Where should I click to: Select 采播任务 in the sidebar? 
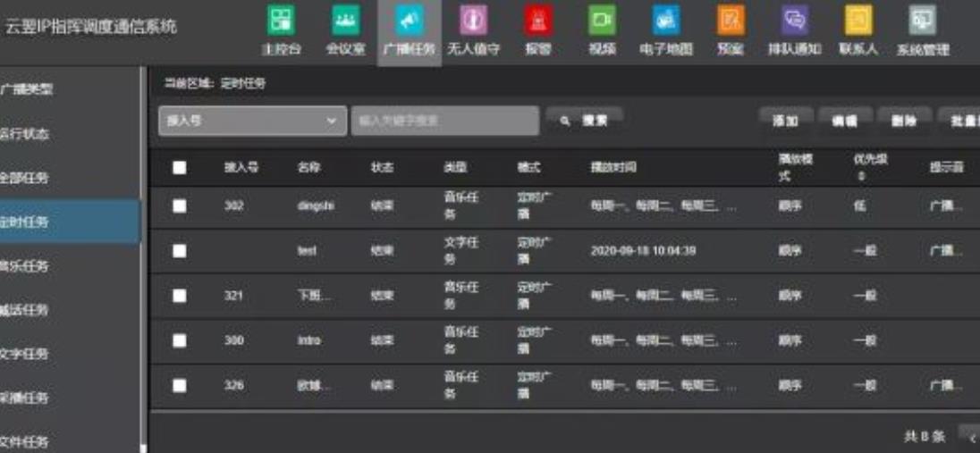25,398
